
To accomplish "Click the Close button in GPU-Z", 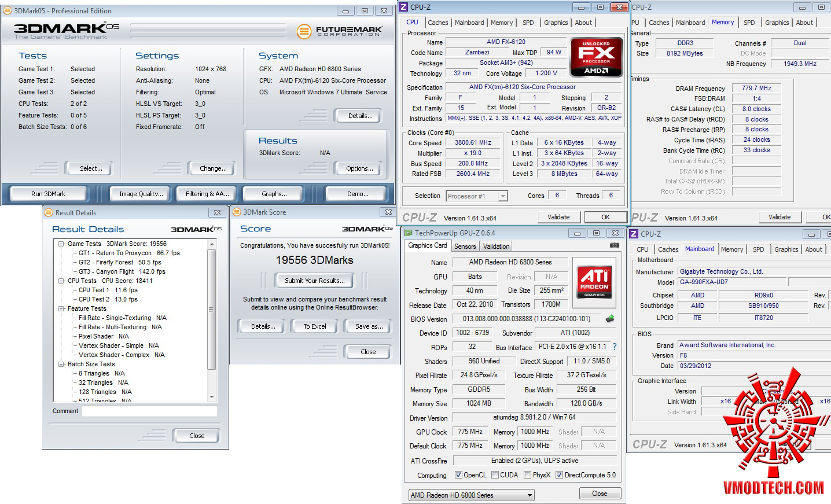I will pos(600,494).
